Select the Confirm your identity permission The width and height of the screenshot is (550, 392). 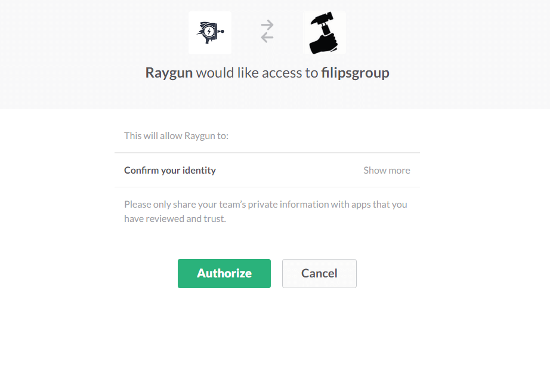pyautogui.click(x=170, y=171)
